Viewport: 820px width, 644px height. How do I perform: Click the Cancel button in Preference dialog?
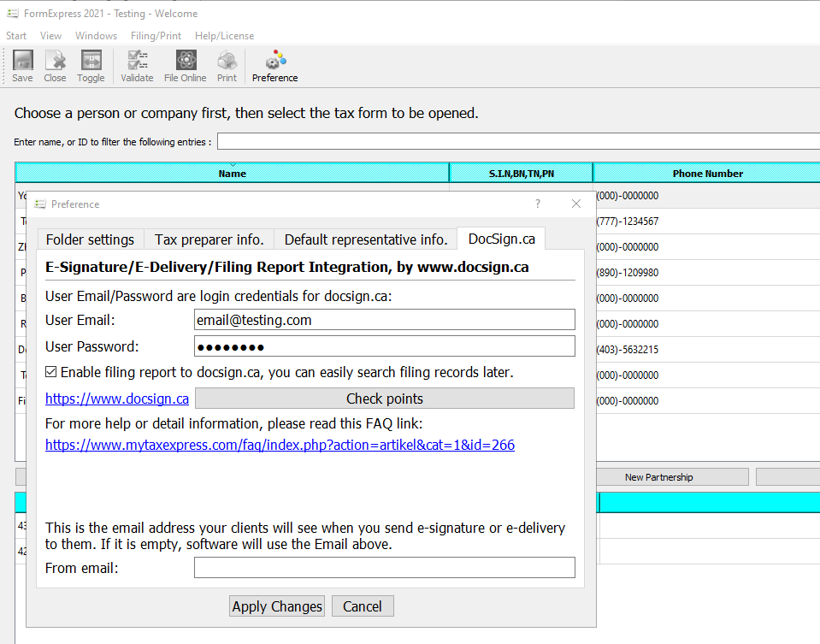[x=363, y=606]
